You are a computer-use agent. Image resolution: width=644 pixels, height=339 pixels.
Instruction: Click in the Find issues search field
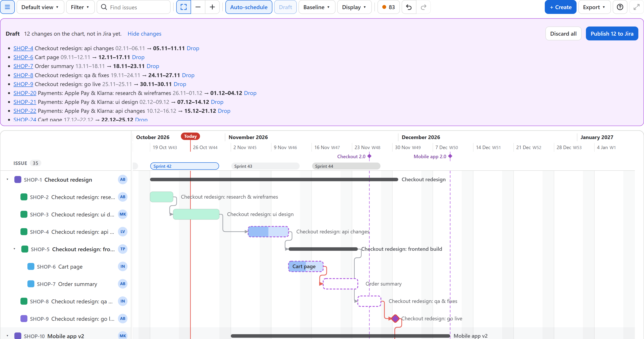pyautogui.click(x=134, y=7)
